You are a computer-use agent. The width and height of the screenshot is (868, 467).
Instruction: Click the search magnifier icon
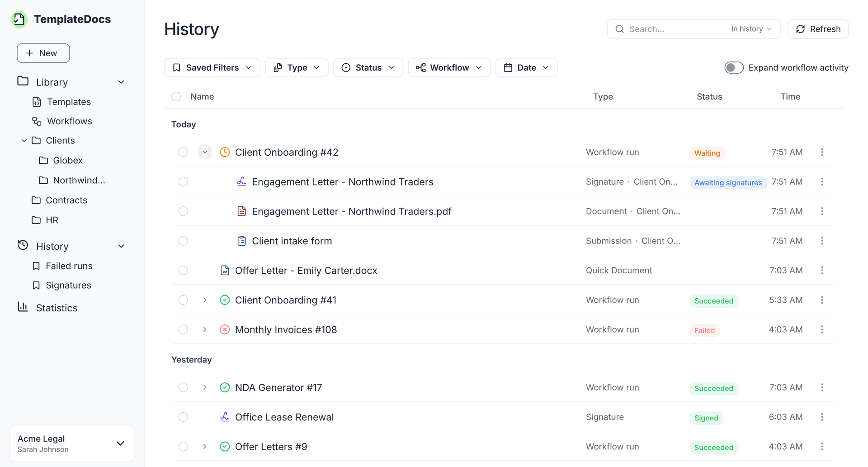pos(620,29)
